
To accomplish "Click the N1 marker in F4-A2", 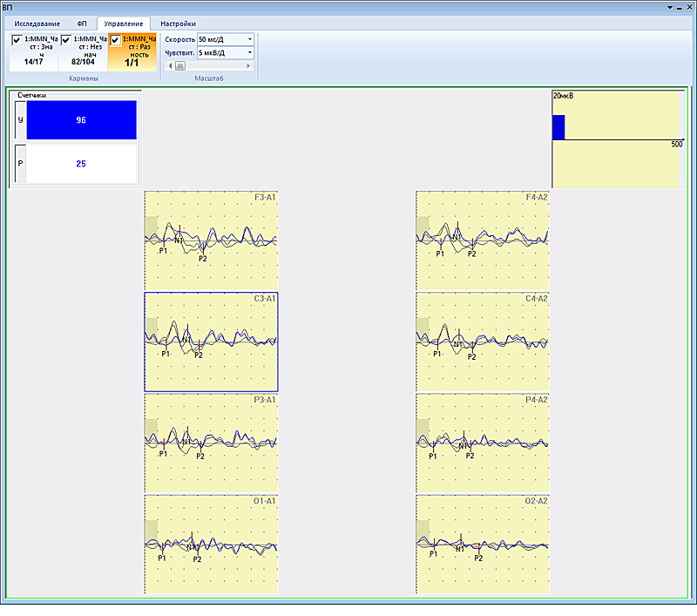I will click(x=457, y=237).
